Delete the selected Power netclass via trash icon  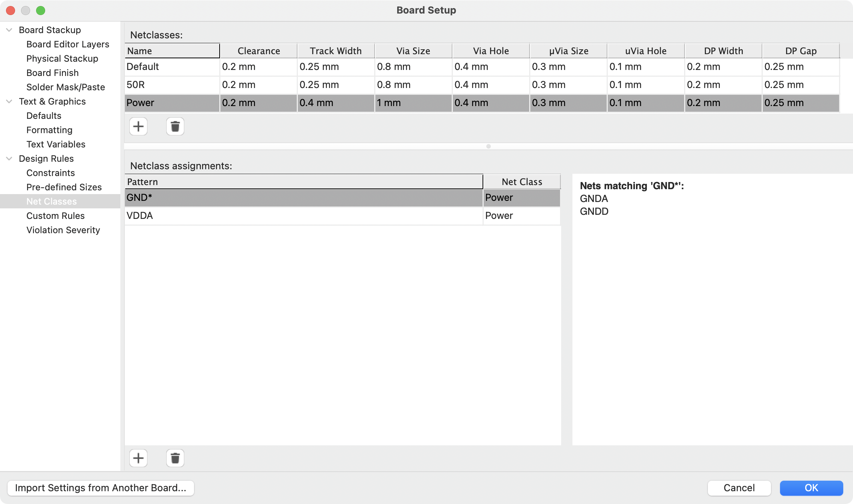click(x=175, y=126)
